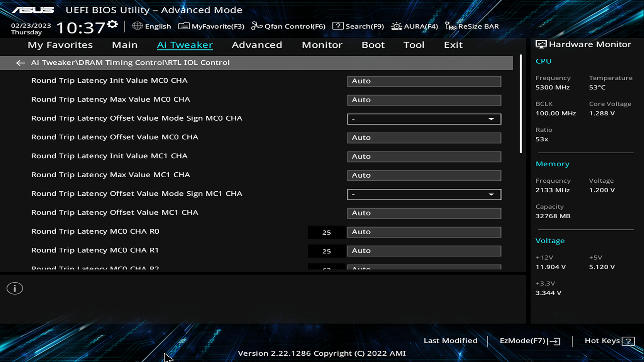Click Round Trip Latency MC0 CHA R0 input field
Image resolution: width=644 pixels, height=362 pixels.
pos(424,232)
